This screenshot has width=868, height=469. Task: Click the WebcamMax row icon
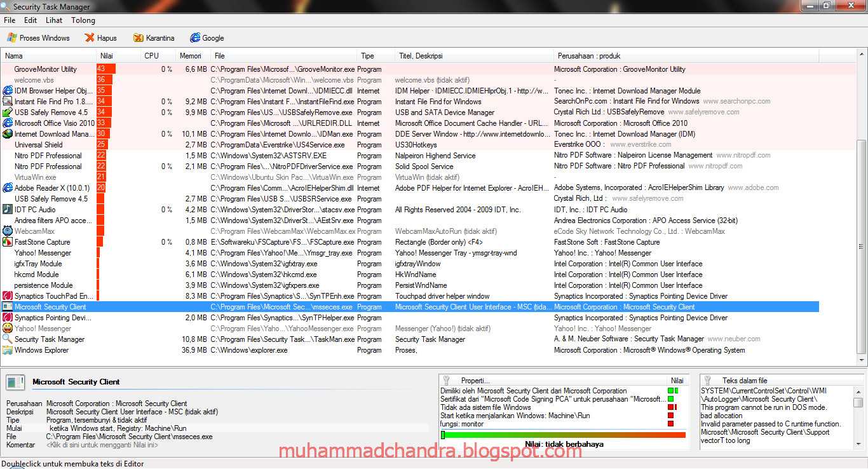pyautogui.click(x=8, y=231)
